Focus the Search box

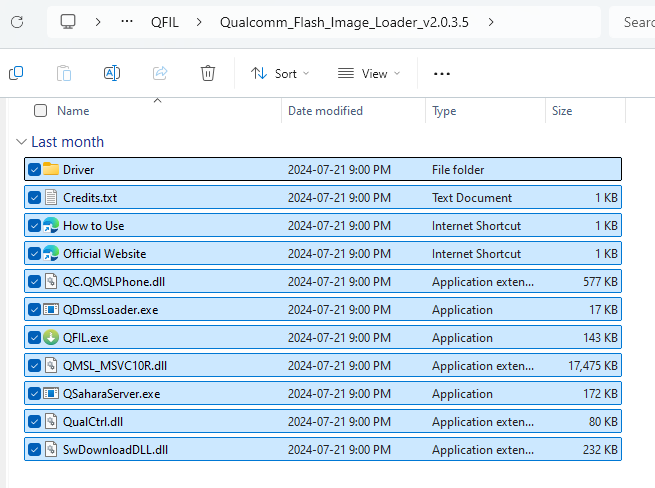point(632,22)
